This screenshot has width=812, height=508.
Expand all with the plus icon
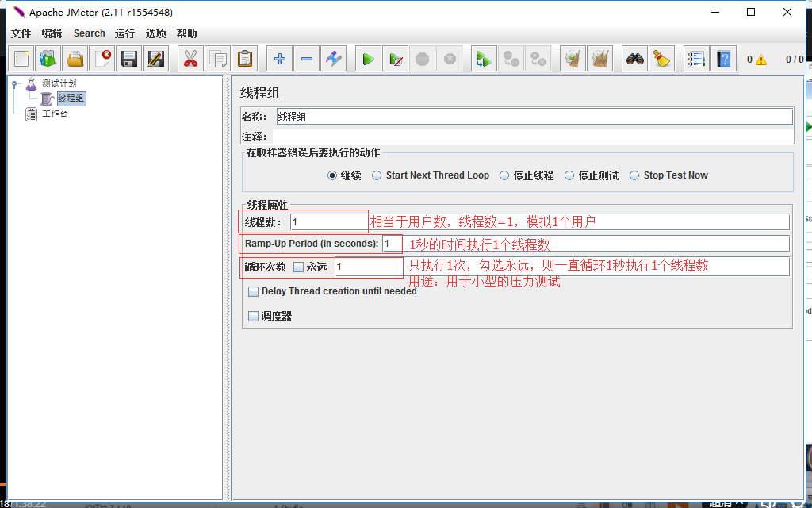point(280,59)
